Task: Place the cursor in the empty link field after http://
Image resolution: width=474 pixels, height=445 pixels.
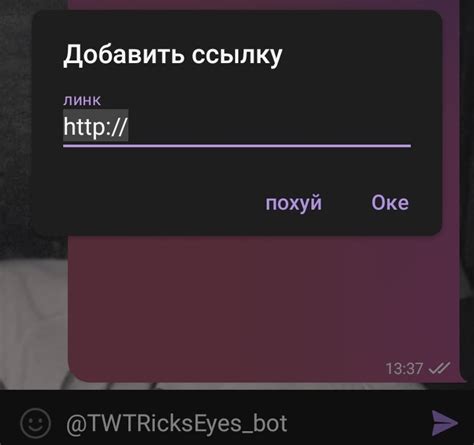Action: (x=267, y=127)
